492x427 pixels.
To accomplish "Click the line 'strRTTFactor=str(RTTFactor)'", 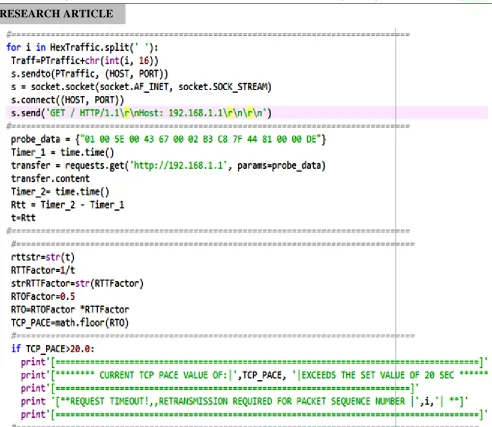I will pyautogui.click(x=77, y=284).
